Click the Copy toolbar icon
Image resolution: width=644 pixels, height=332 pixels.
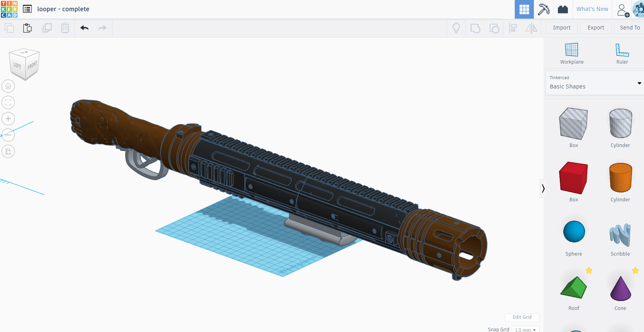[9, 28]
